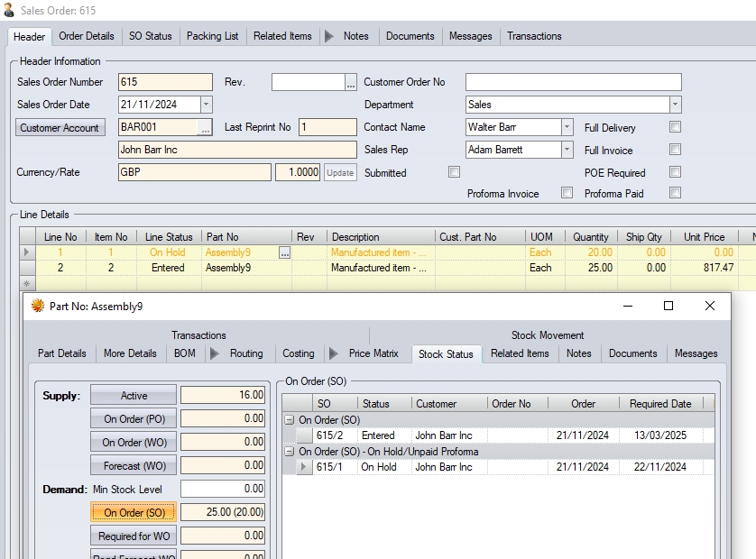Open the Sales Rep dropdown
This screenshot has height=559, width=756.
pos(567,150)
